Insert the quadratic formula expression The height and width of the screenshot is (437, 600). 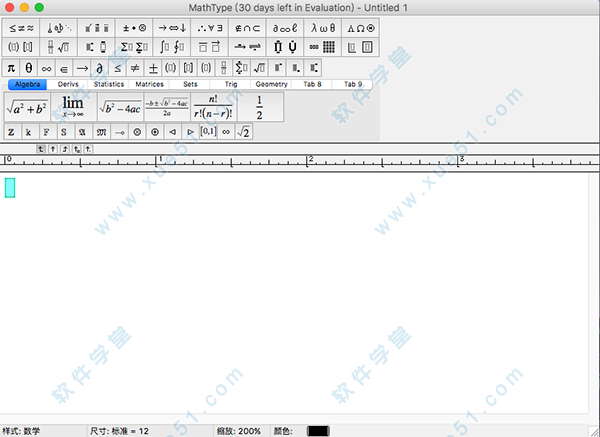point(167,107)
